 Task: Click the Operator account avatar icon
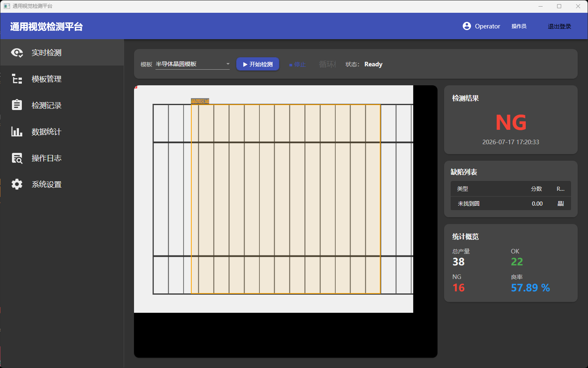pos(467,26)
